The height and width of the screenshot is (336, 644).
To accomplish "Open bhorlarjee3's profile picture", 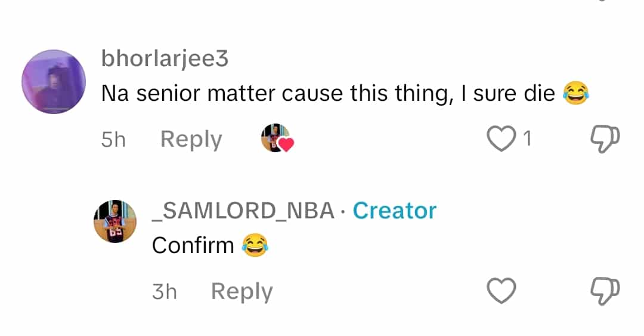I will point(54,82).
